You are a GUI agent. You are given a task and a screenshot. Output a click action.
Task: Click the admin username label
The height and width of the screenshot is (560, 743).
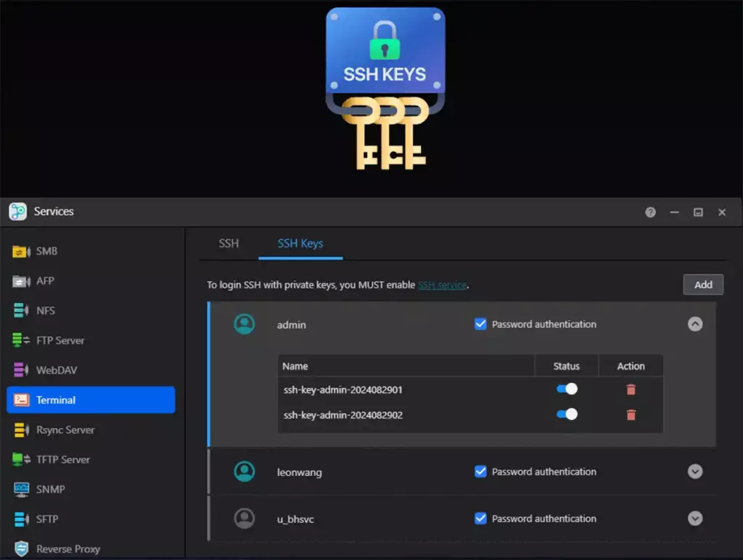[292, 325]
